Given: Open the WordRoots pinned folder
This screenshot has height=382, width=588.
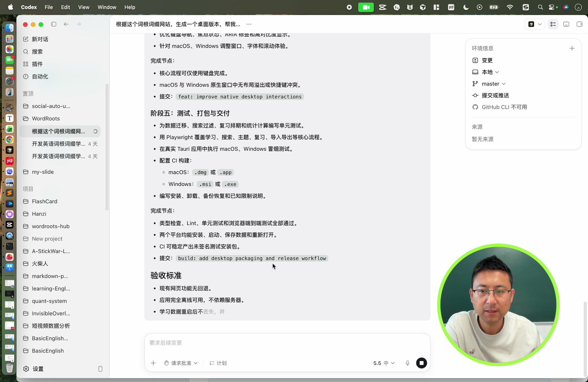Looking at the screenshot, I should [60, 119].
